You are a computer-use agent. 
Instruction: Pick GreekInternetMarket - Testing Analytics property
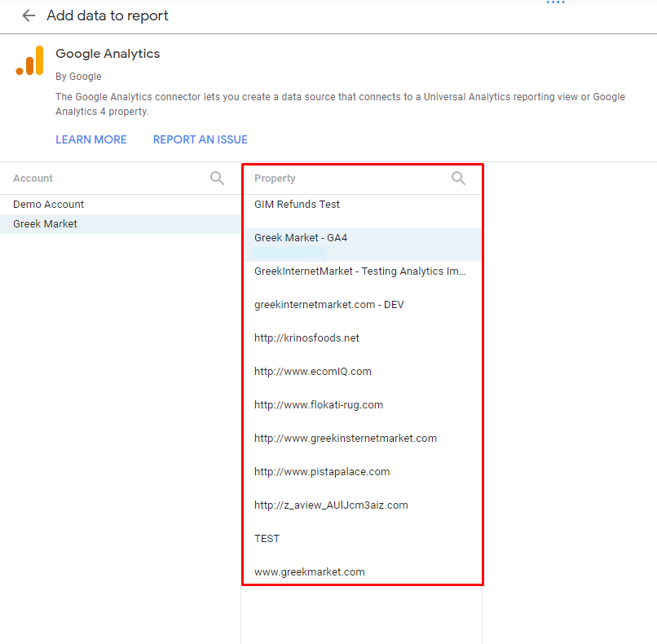(359, 271)
